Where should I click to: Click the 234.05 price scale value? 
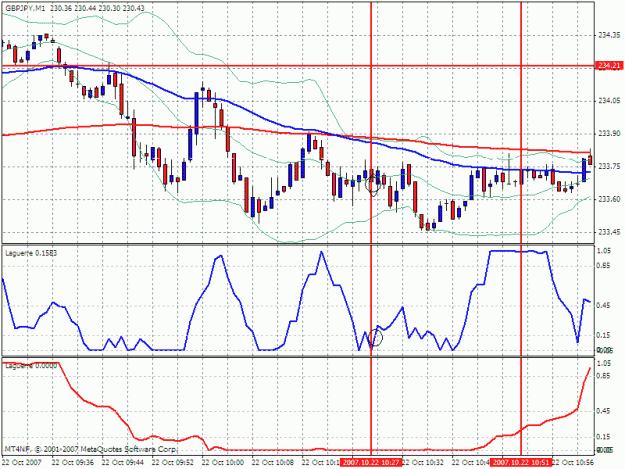pos(609,101)
